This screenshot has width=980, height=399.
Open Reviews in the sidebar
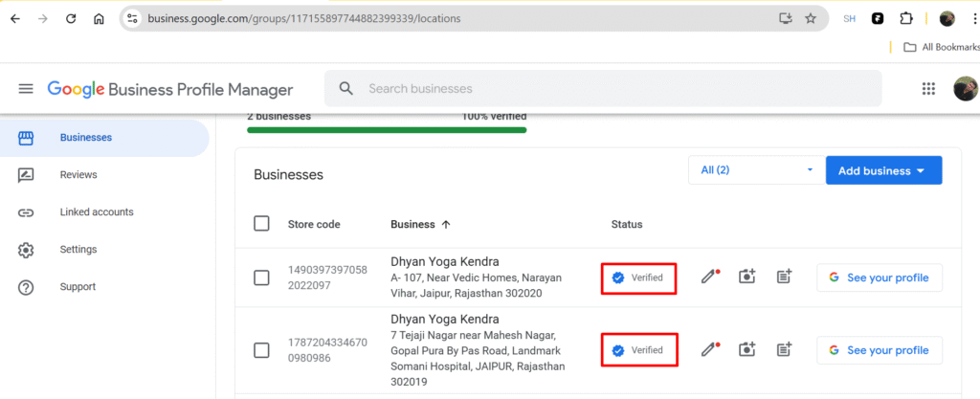(x=78, y=174)
